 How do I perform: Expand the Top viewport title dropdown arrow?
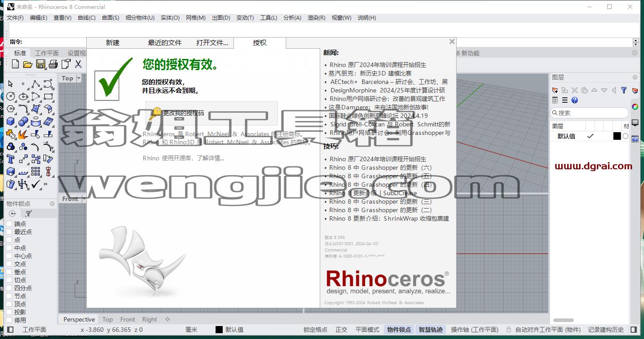coord(79,78)
